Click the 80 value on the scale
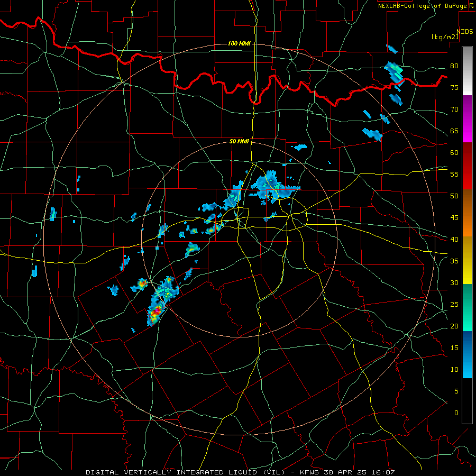Image resolution: width=476 pixels, height=476 pixels. point(454,66)
